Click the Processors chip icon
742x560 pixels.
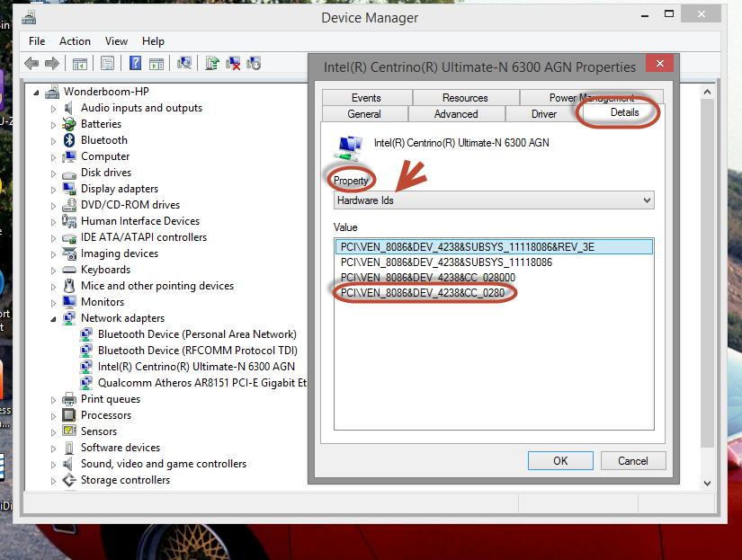click(x=69, y=414)
